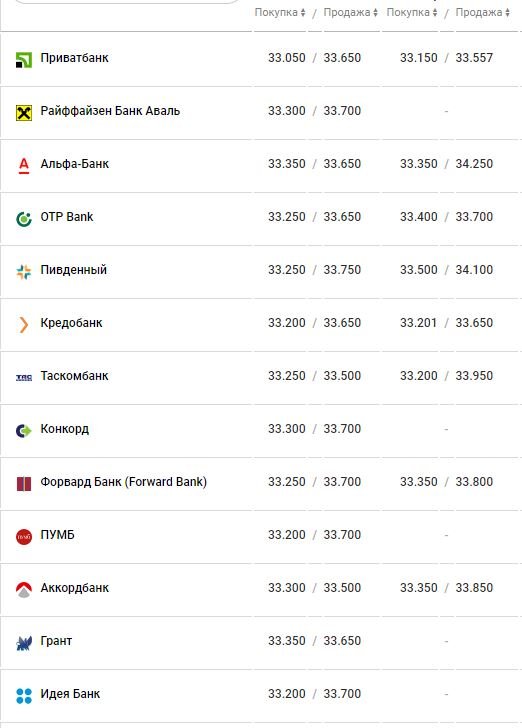Sort by second Покупка column arrows
The width and height of the screenshot is (522, 728).
point(435,13)
